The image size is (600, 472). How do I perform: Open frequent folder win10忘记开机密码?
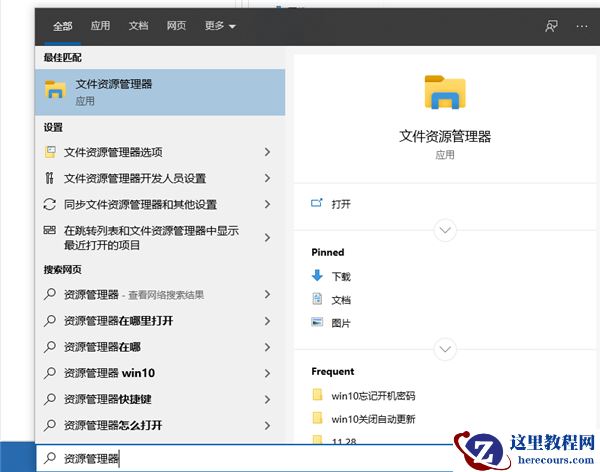coord(373,395)
